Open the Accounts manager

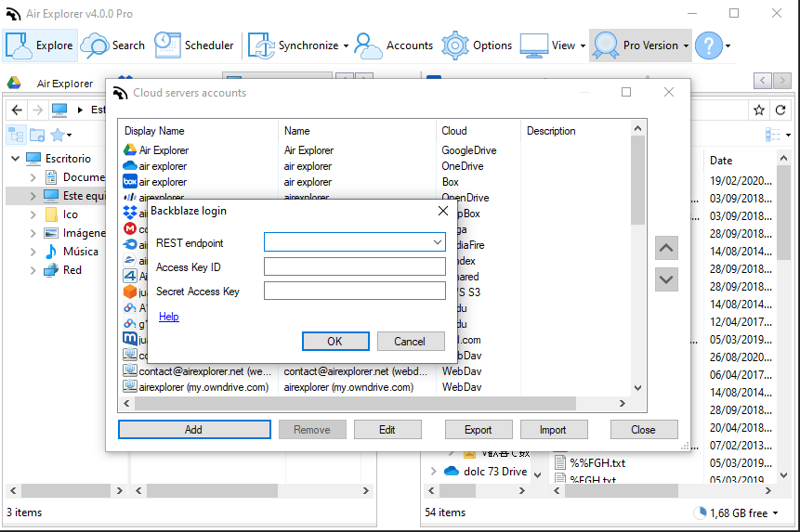[393, 45]
